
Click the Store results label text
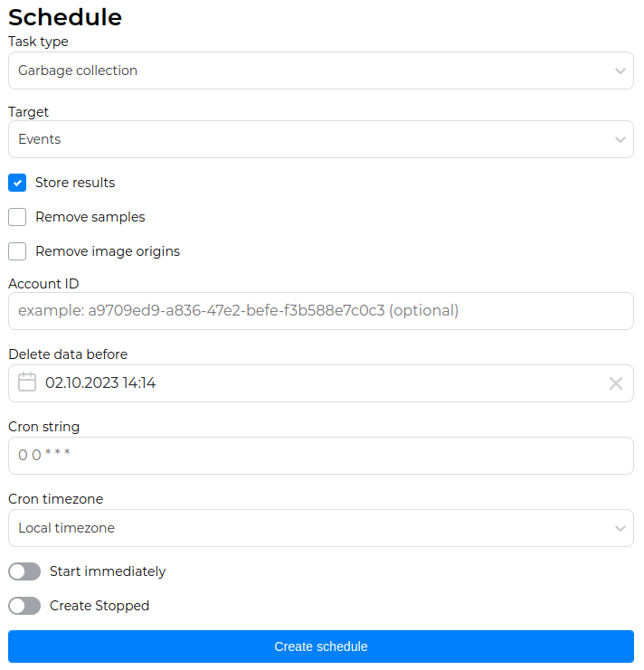point(75,183)
